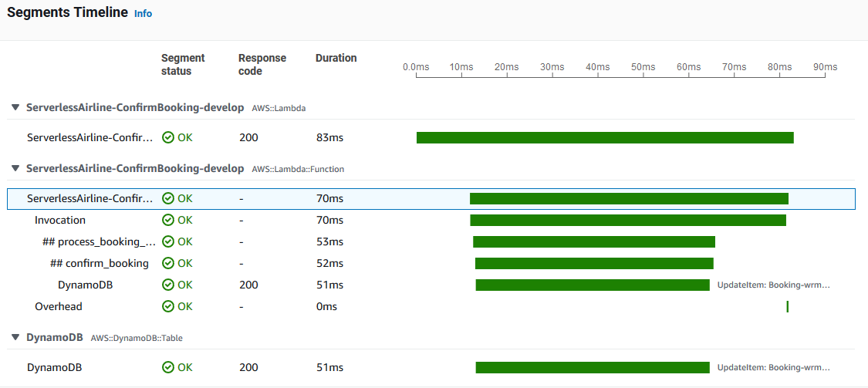The image size is (868, 388).
Task: Click the Response code column header
Action: tap(262, 65)
